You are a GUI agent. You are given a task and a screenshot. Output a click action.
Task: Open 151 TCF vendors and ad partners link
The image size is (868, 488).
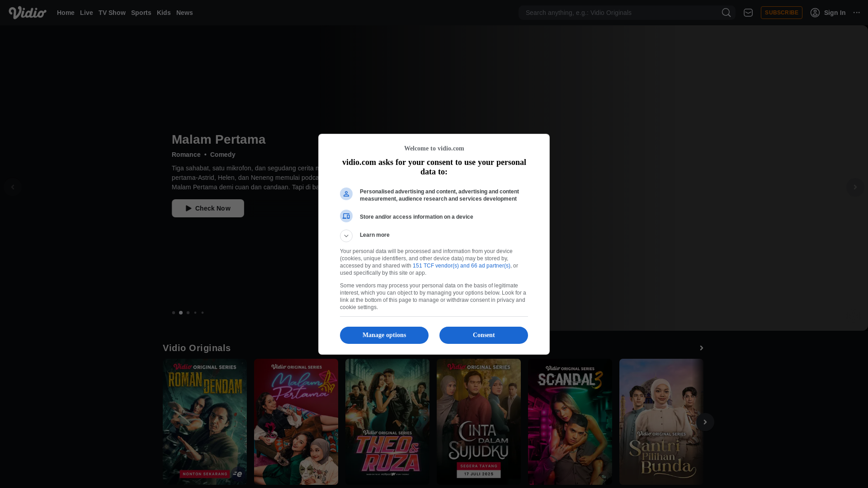(462, 266)
